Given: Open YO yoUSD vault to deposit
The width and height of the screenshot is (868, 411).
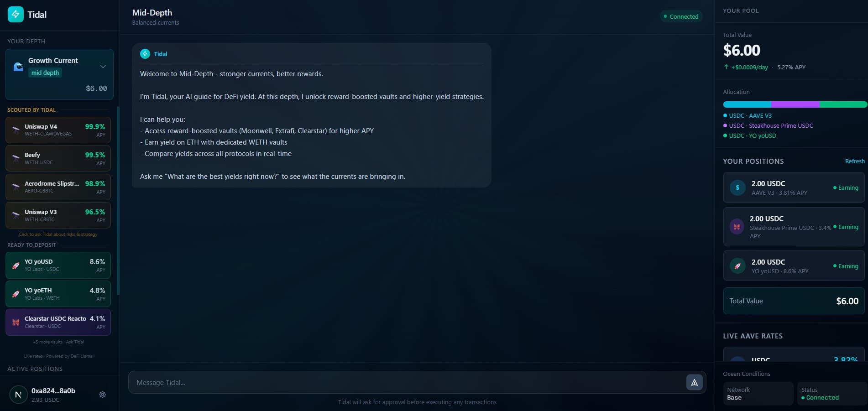Looking at the screenshot, I should tap(58, 265).
